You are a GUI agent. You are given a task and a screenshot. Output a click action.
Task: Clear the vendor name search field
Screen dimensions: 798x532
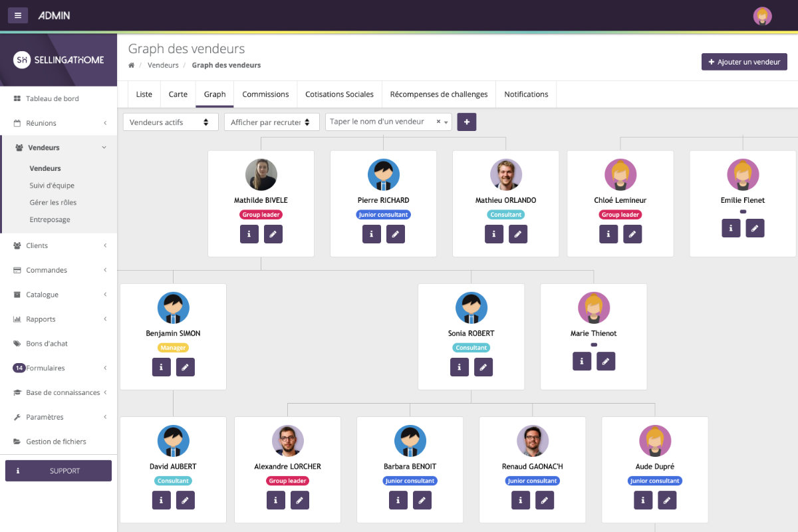click(x=438, y=122)
